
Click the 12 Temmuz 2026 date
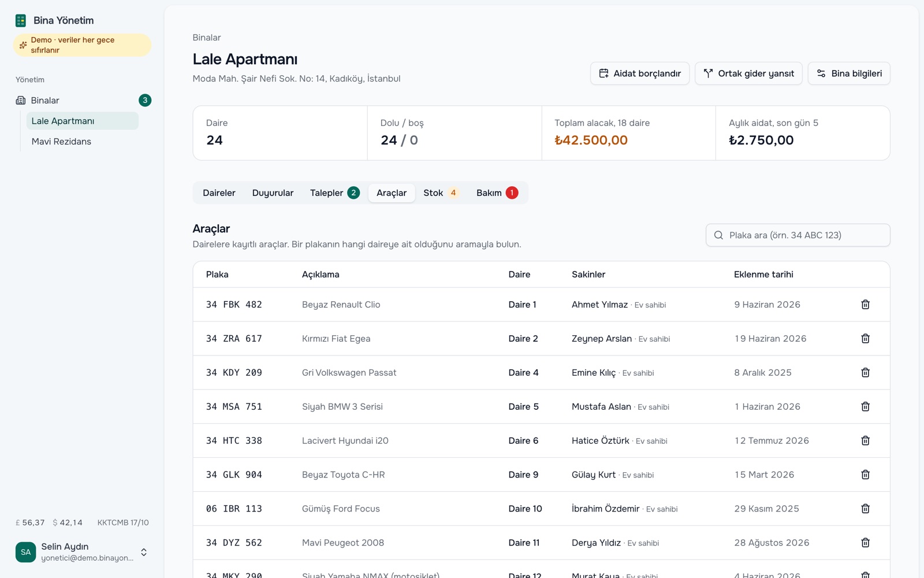pos(772,441)
